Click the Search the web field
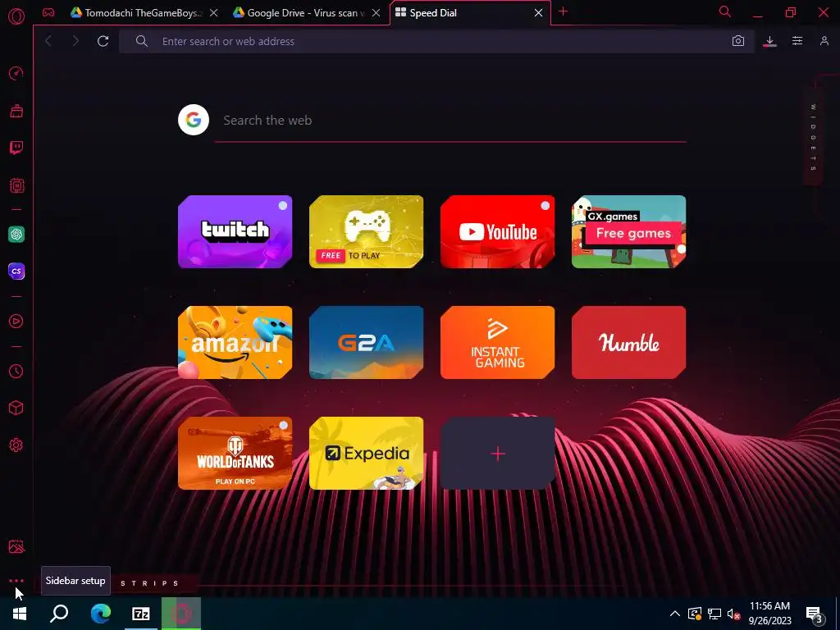 [450, 121]
